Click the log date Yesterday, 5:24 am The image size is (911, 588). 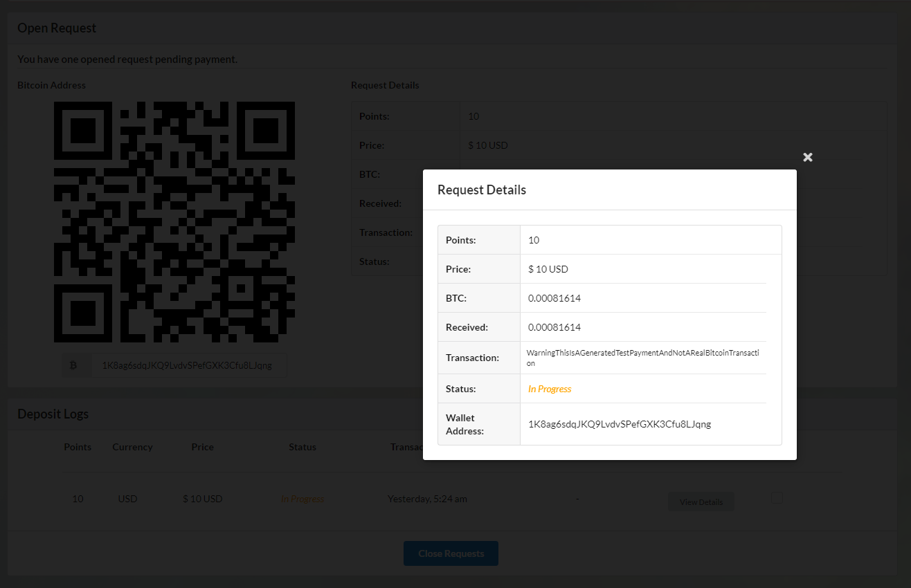pos(427,499)
